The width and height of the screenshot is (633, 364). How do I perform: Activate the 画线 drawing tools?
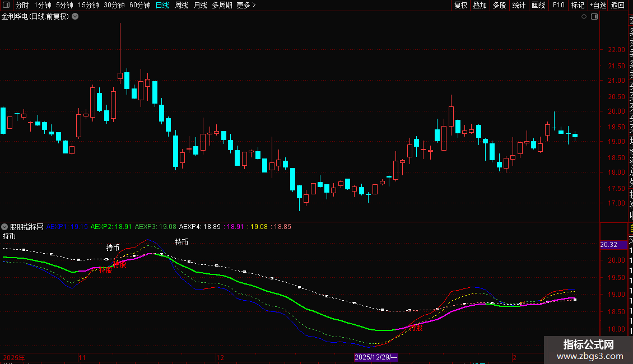coord(538,5)
